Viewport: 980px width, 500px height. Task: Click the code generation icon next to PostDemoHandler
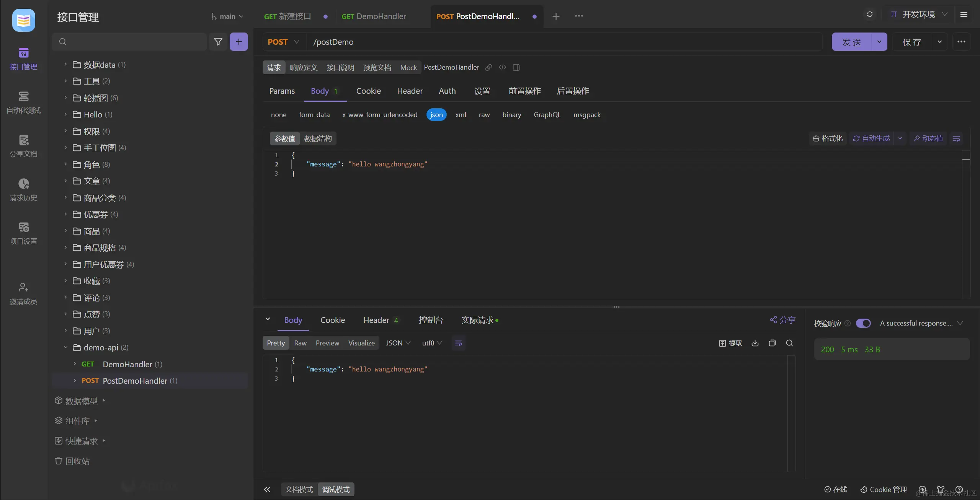click(502, 67)
